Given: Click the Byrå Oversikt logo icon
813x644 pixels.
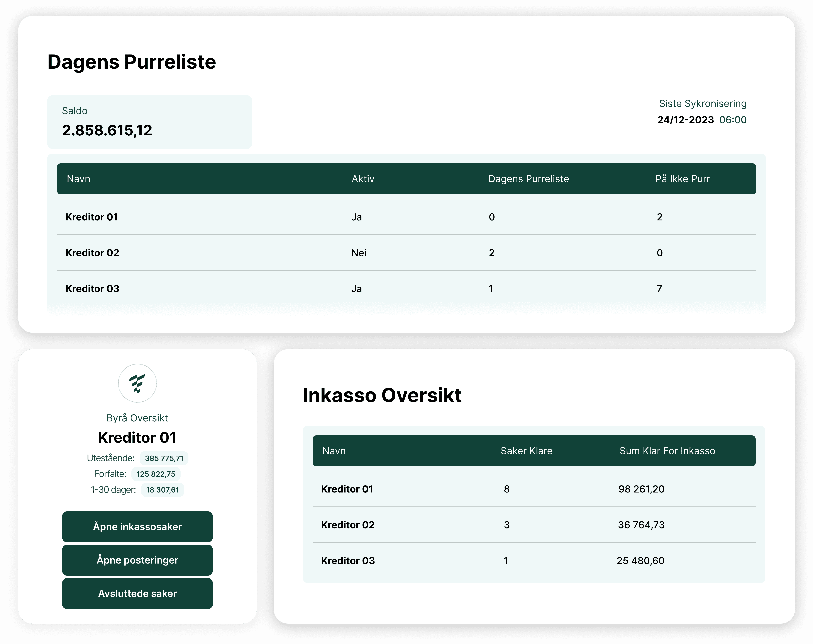Looking at the screenshot, I should tap(137, 383).
